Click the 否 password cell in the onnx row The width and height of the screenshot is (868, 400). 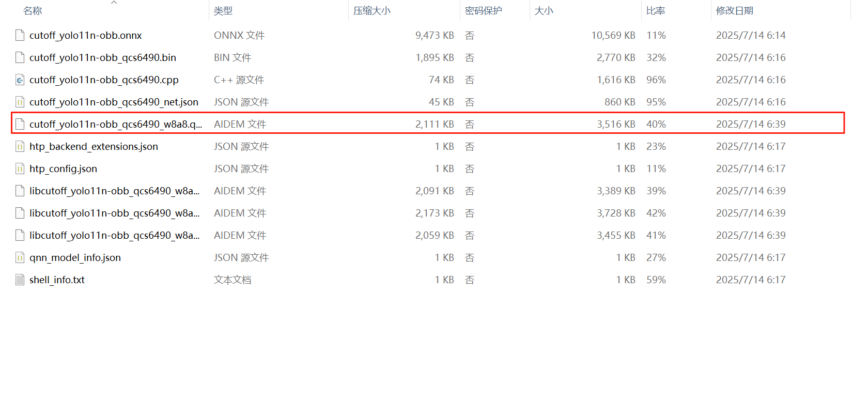[470, 35]
